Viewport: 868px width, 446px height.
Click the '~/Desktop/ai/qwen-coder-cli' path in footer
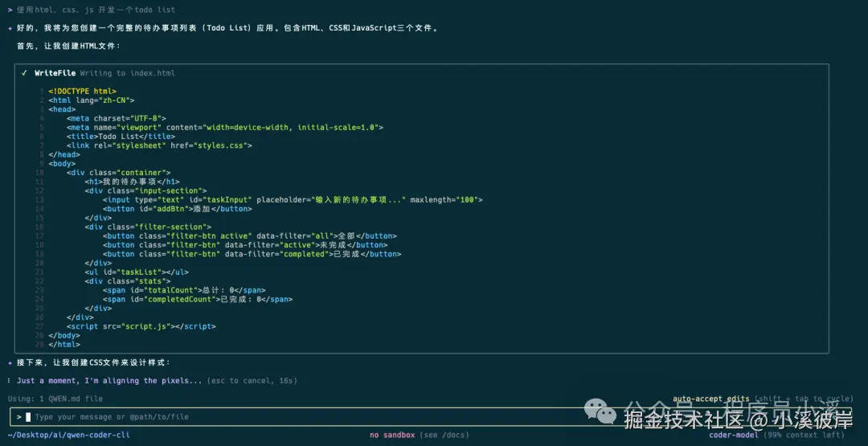point(68,435)
